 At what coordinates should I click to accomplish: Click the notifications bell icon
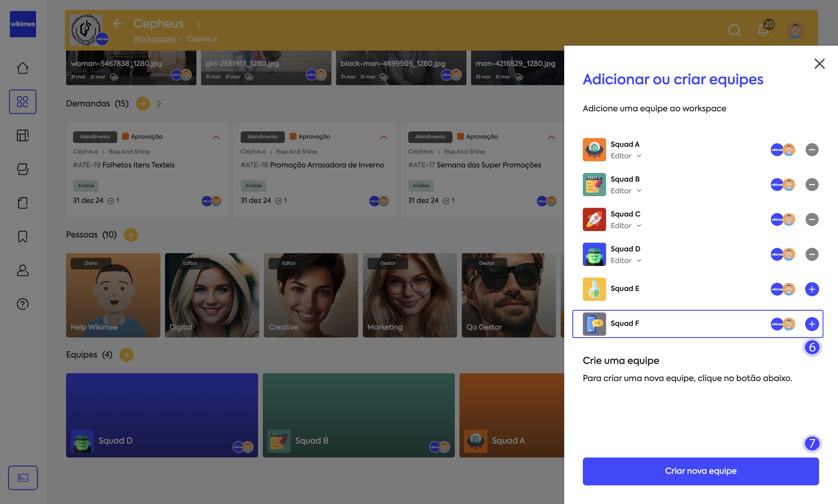[763, 30]
